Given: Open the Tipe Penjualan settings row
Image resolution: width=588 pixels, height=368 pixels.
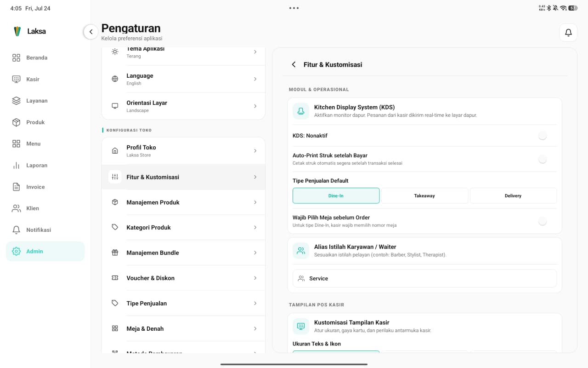Looking at the screenshot, I should point(183,303).
